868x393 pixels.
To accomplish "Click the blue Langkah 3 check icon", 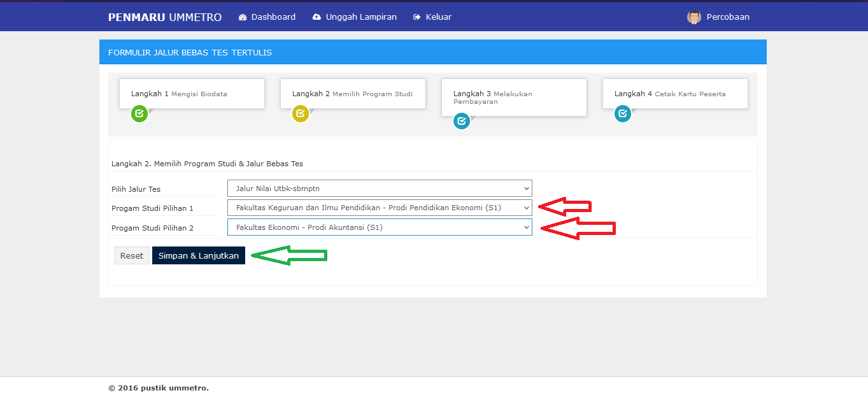I will (x=462, y=121).
